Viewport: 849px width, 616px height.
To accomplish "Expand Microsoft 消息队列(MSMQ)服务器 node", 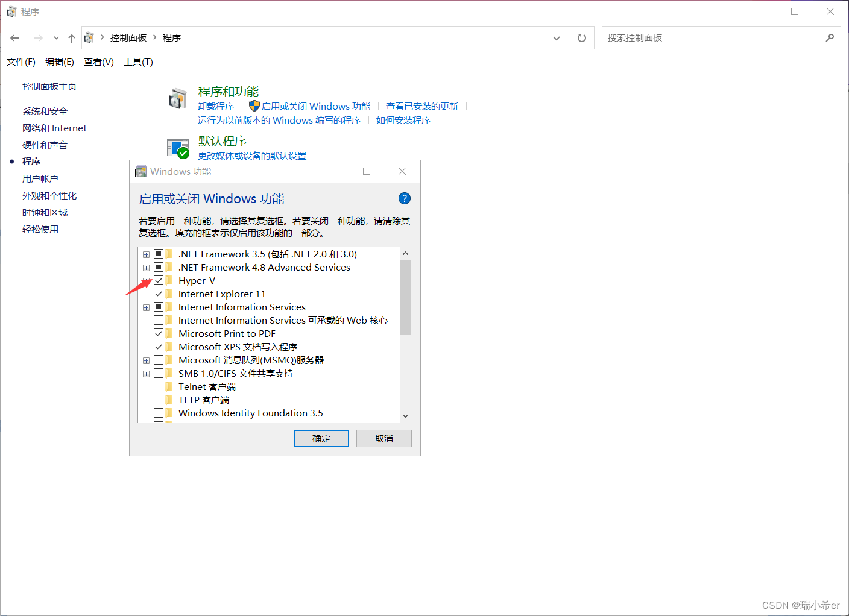I will tap(146, 360).
